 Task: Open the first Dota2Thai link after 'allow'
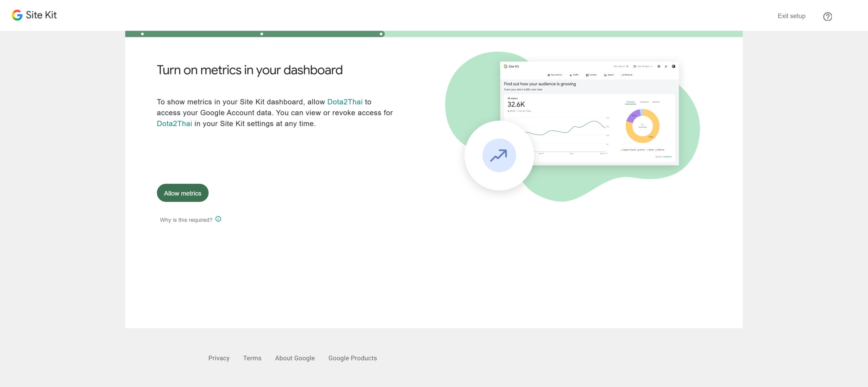[x=345, y=102]
